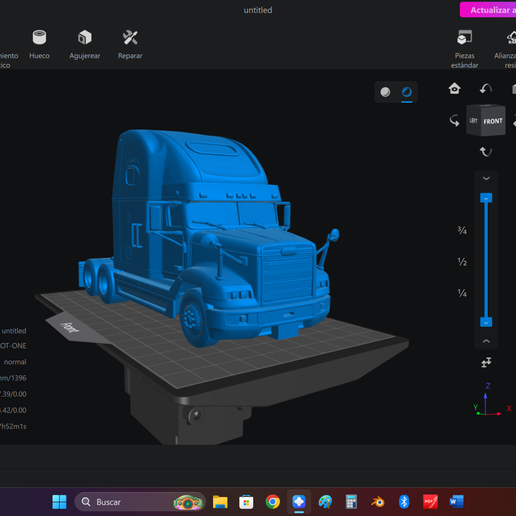Click the 'front' label on build plate
516x516 pixels.
69,328
